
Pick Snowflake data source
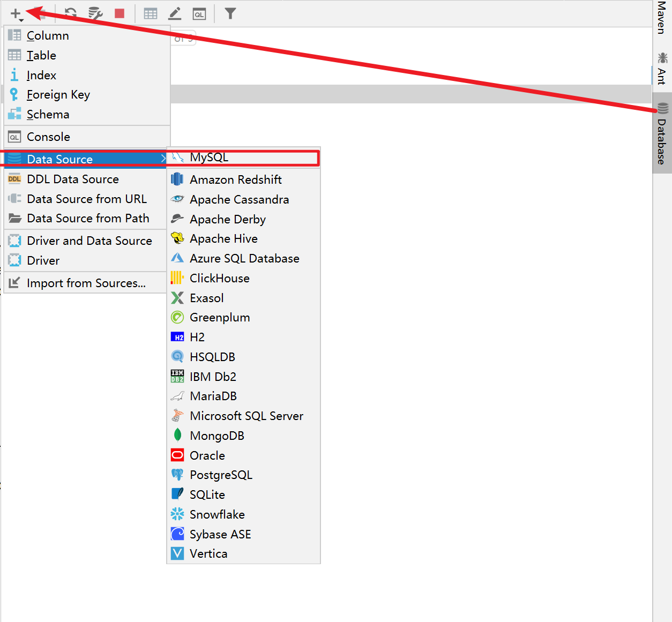tap(244, 515)
